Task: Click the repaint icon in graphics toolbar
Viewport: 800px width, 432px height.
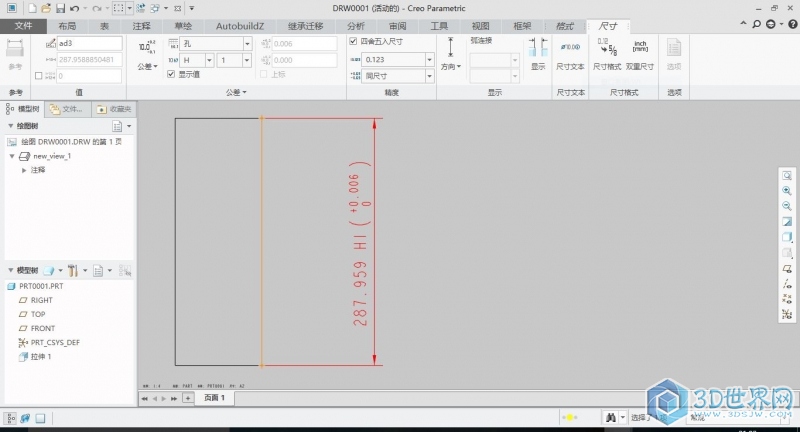Action: pos(787,222)
